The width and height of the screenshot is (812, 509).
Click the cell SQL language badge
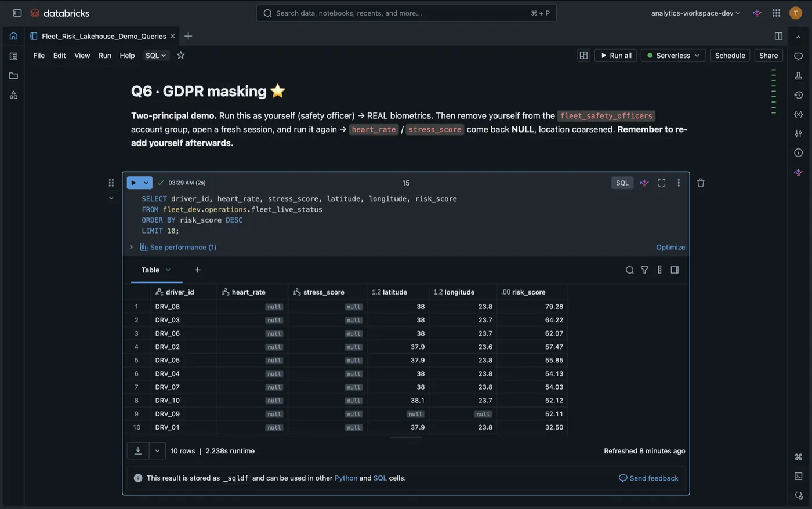tap(622, 183)
